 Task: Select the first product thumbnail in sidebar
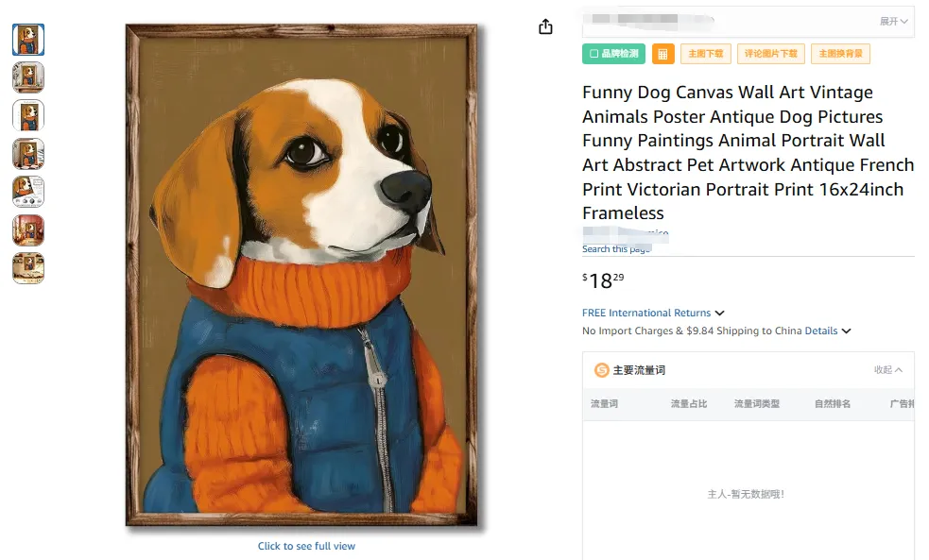click(27, 40)
